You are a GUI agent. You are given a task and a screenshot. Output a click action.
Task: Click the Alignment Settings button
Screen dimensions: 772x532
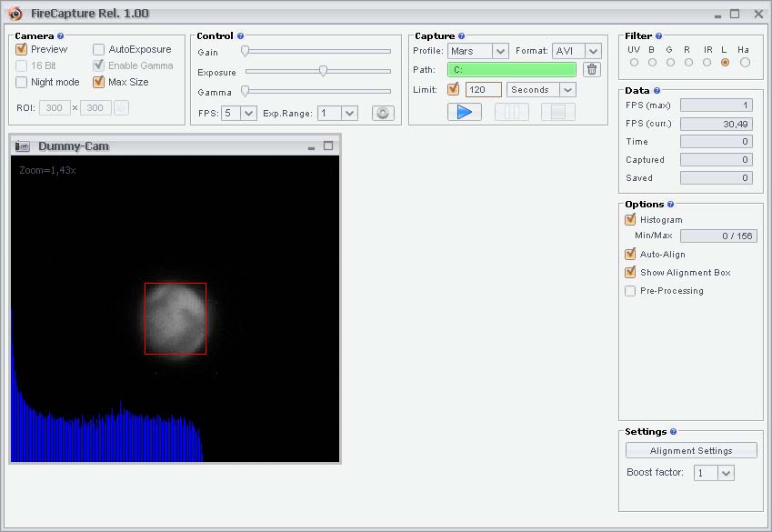[691, 451]
